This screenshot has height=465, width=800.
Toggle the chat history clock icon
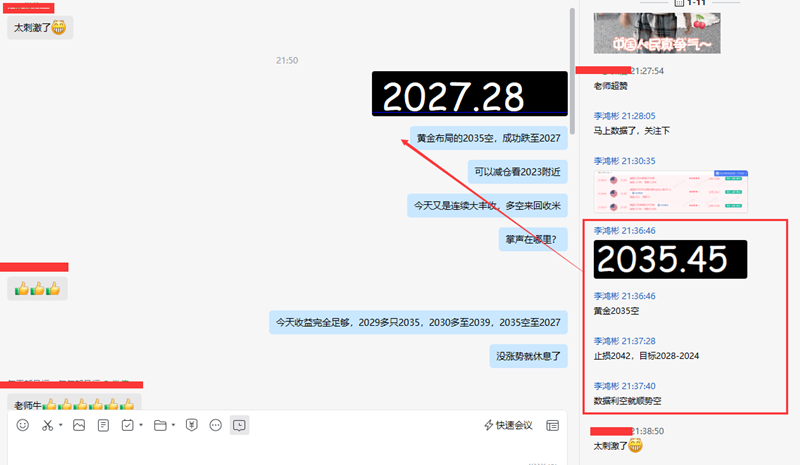tap(239, 425)
